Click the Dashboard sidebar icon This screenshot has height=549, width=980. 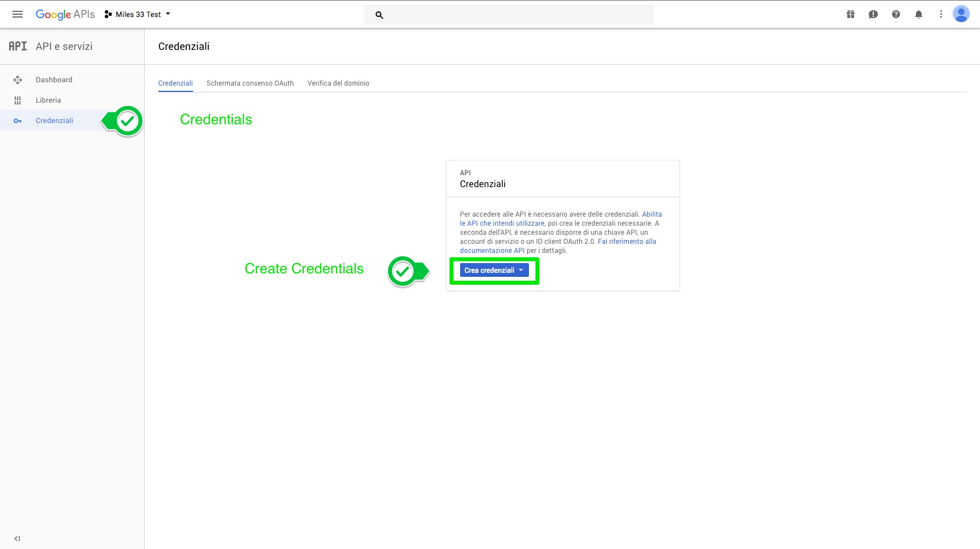18,80
